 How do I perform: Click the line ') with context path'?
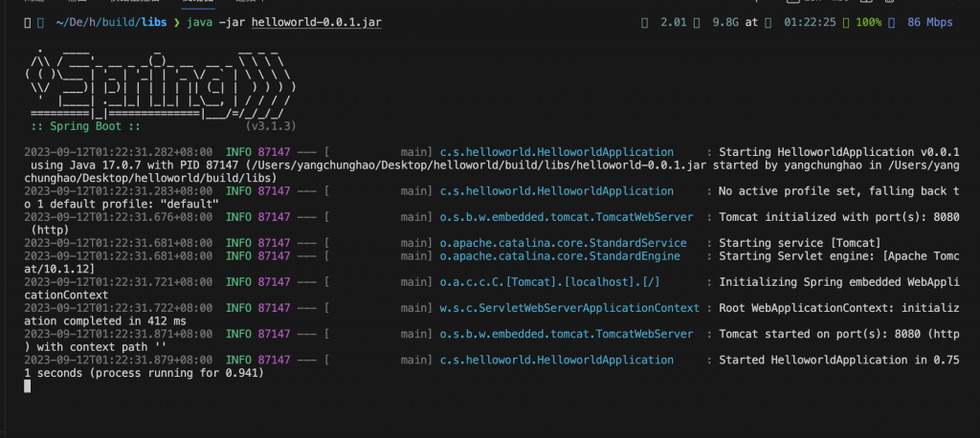[x=95, y=347]
